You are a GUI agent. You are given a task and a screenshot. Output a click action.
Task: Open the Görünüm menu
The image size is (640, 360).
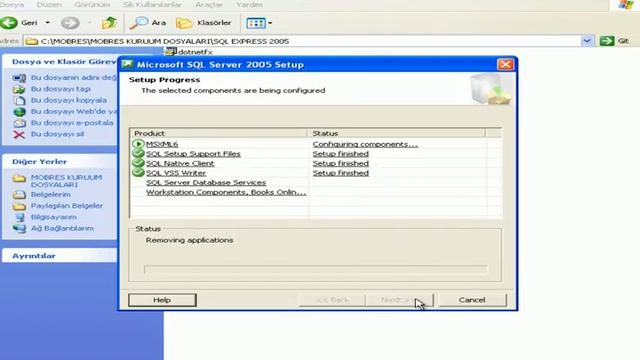tap(92, 5)
